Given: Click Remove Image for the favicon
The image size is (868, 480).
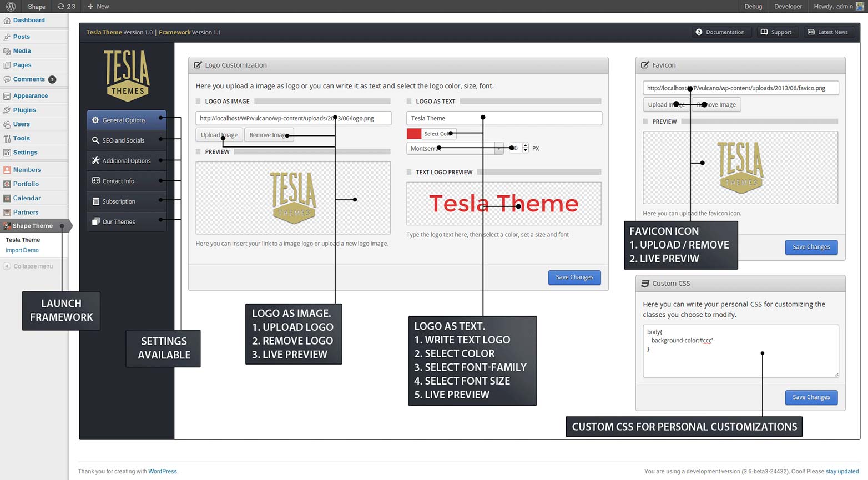Looking at the screenshot, I should pos(716,104).
